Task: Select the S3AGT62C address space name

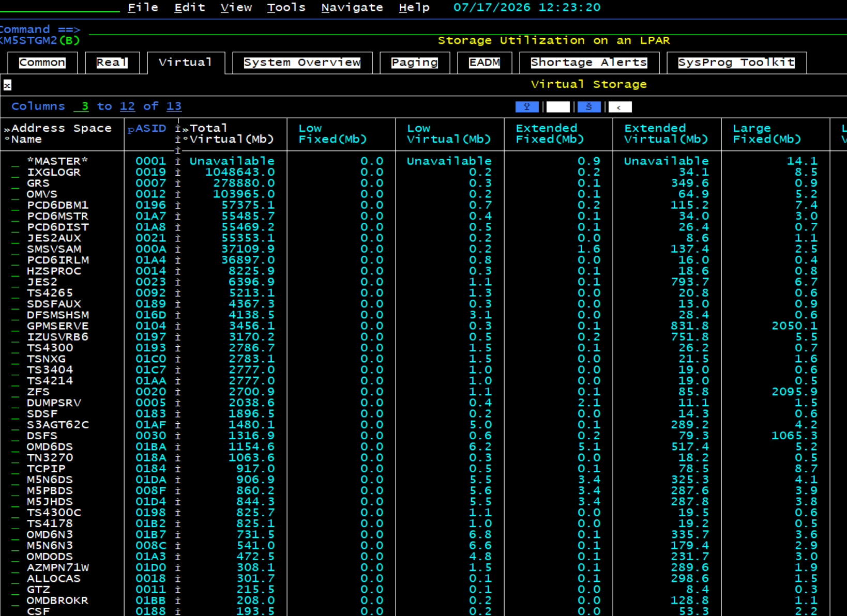Action: coord(58,425)
